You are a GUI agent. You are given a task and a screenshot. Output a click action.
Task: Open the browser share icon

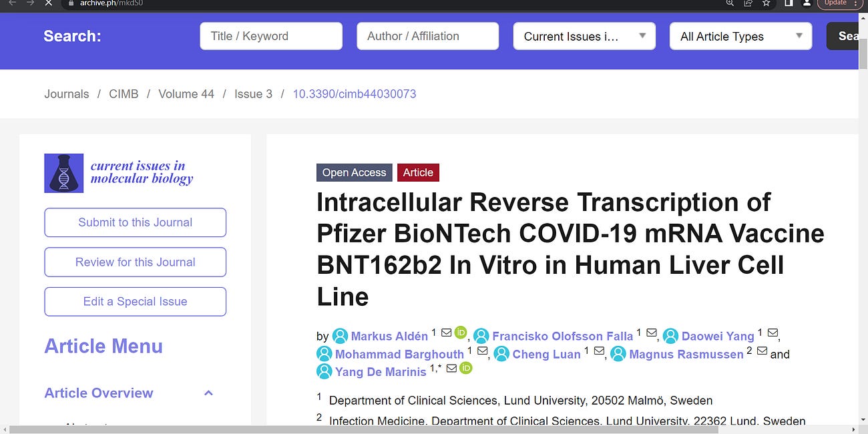[x=748, y=4]
